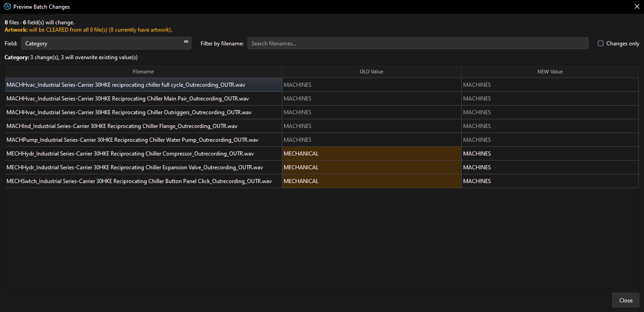Focus the Search filenames input field
This screenshot has height=312, width=644.
[418, 43]
